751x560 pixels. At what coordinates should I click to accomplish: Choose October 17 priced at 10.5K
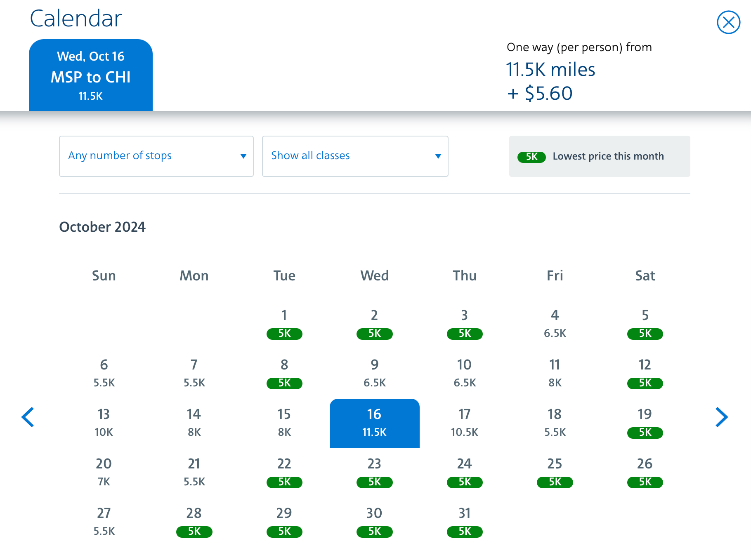tap(464, 423)
